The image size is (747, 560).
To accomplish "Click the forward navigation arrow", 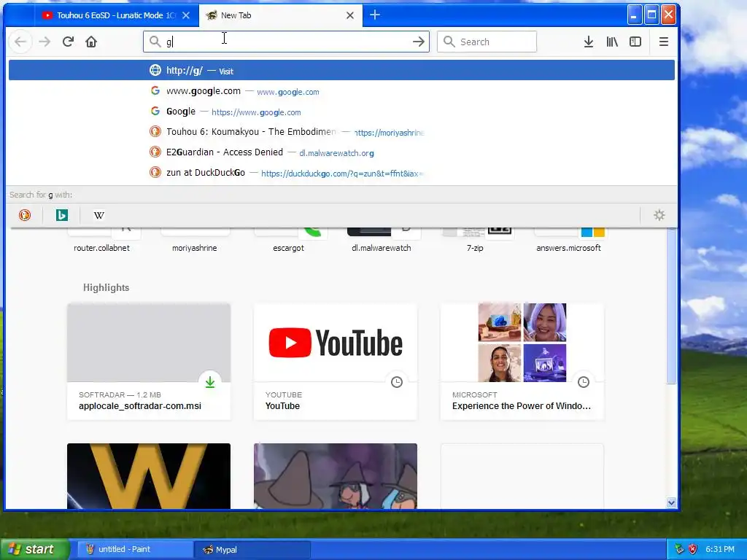I will click(44, 42).
